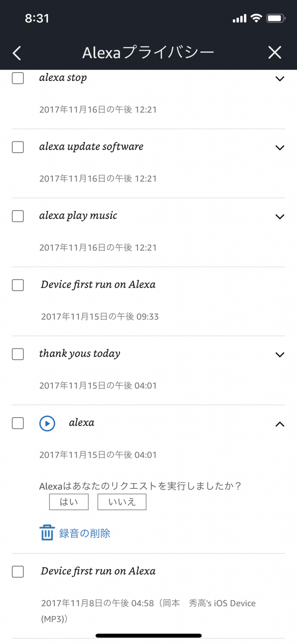
Task: Close Alexa privacy page with X icon
Action: pos(275,52)
